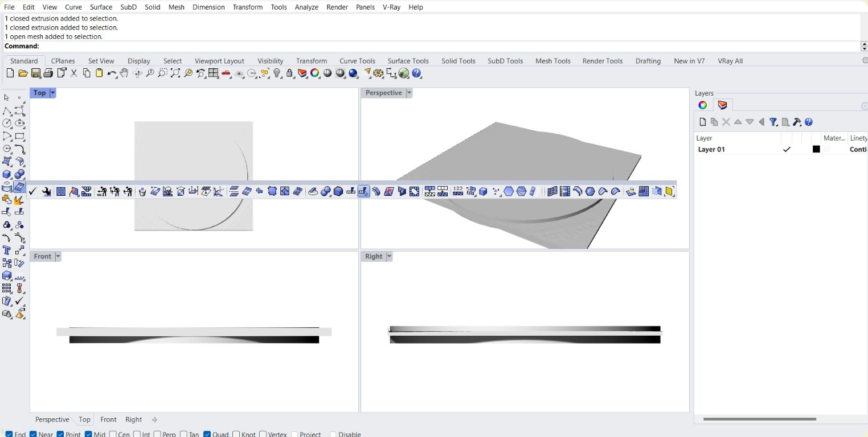Image resolution: width=868 pixels, height=437 pixels.
Task: Enable the Vertex osnap checkbox
Action: pyautogui.click(x=263, y=434)
